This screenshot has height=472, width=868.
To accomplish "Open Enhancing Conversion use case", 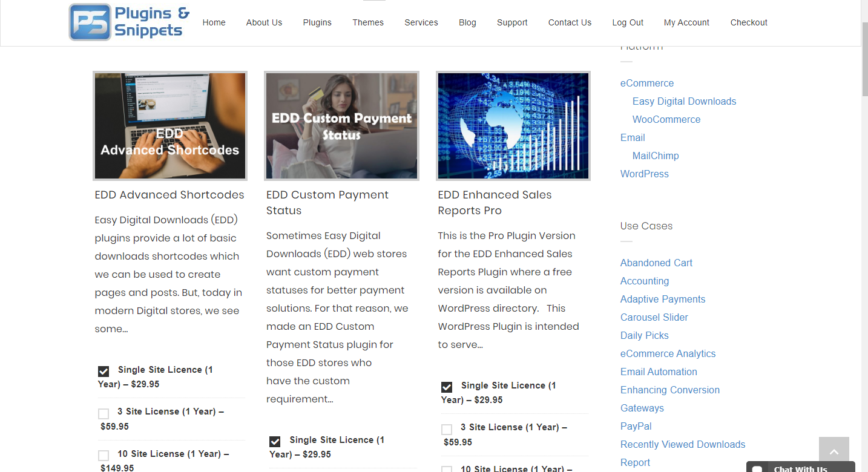I will (x=670, y=390).
